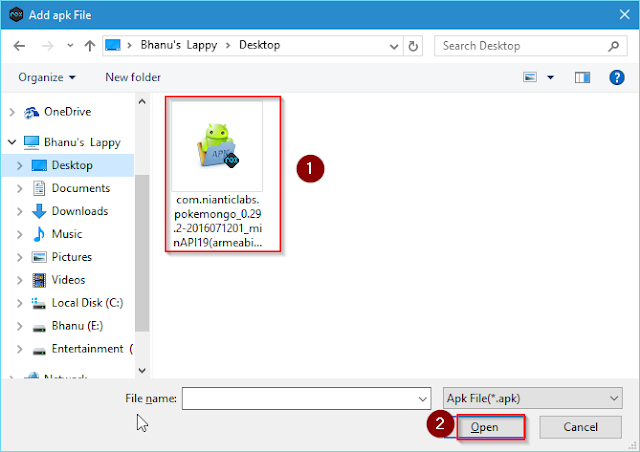
Task: Click the OneDrive cloud icon
Action: (x=31, y=112)
